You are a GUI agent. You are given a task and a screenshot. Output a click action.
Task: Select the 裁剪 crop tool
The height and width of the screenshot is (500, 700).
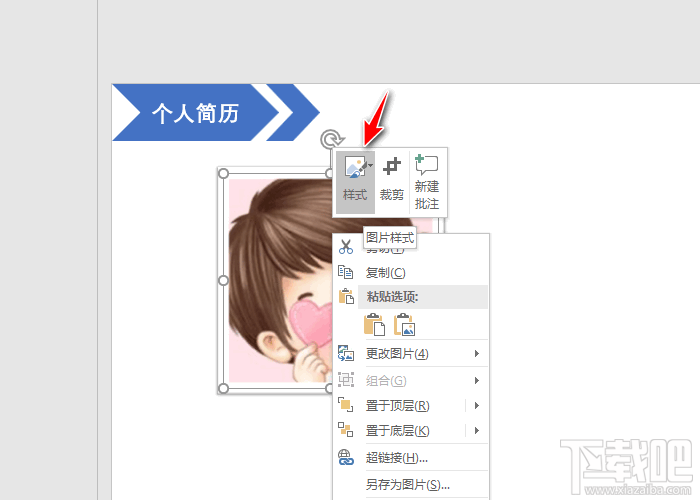tap(392, 182)
